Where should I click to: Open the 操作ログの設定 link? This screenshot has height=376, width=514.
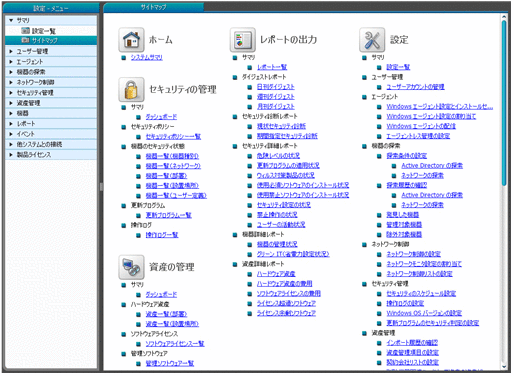coord(405,303)
